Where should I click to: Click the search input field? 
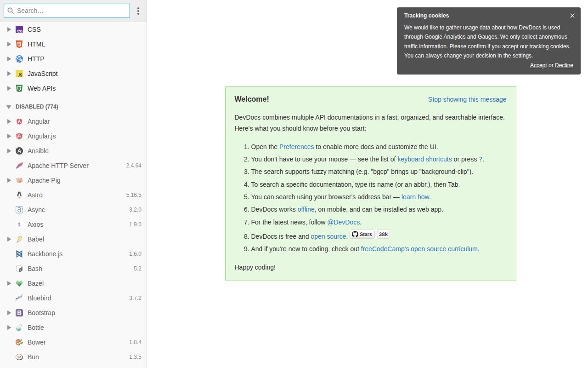point(67,10)
